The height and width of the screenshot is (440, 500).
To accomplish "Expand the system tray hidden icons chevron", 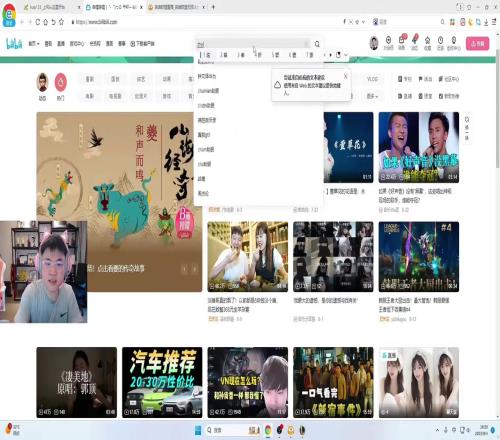I will point(437,430).
